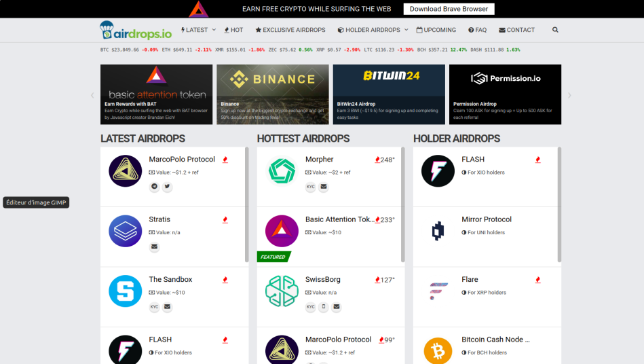This screenshot has width=644, height=364.
Task: Open EXCLUSIVE AIRDROPS menu item
Action: pos(290,30)
